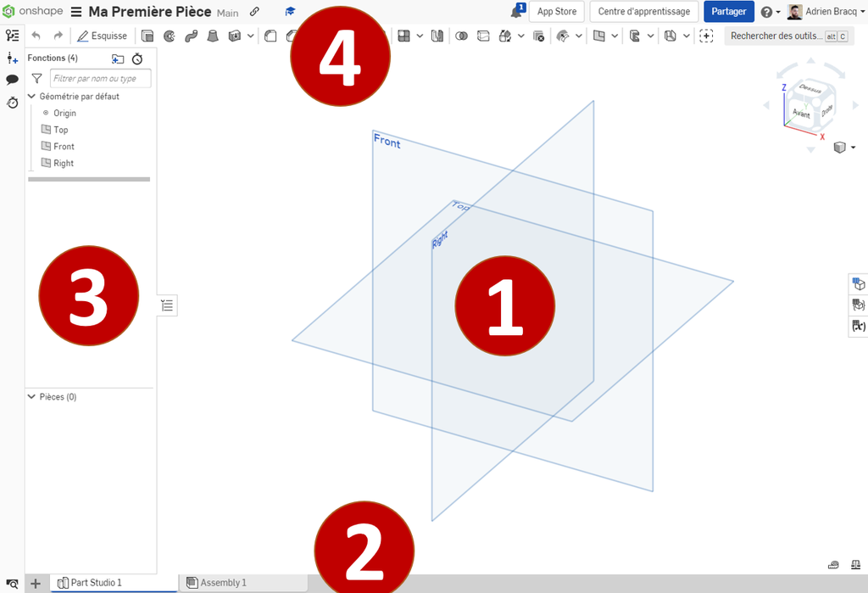Click the undo arrow
The image size is (868, 593).
pyautogui.click(x=36, y=36)
